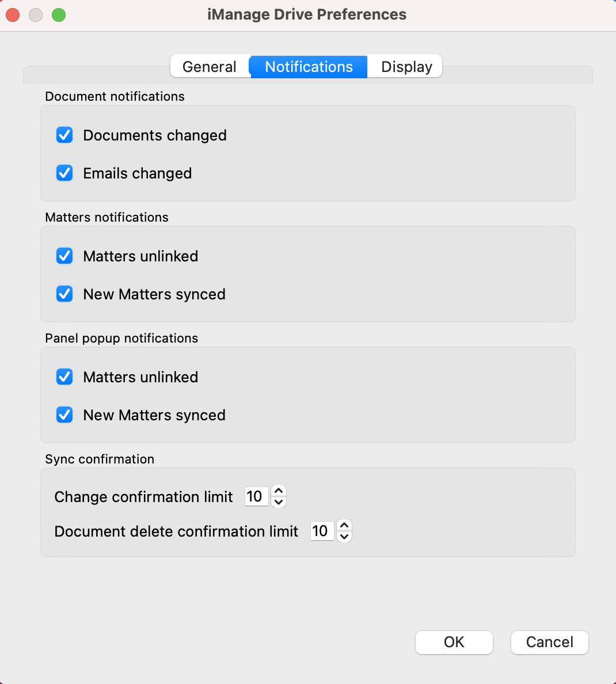Uncheck Matters unlinked under Panel popup notifications
Viewport: 616px width, 684px height.
[x=64, y=377]
